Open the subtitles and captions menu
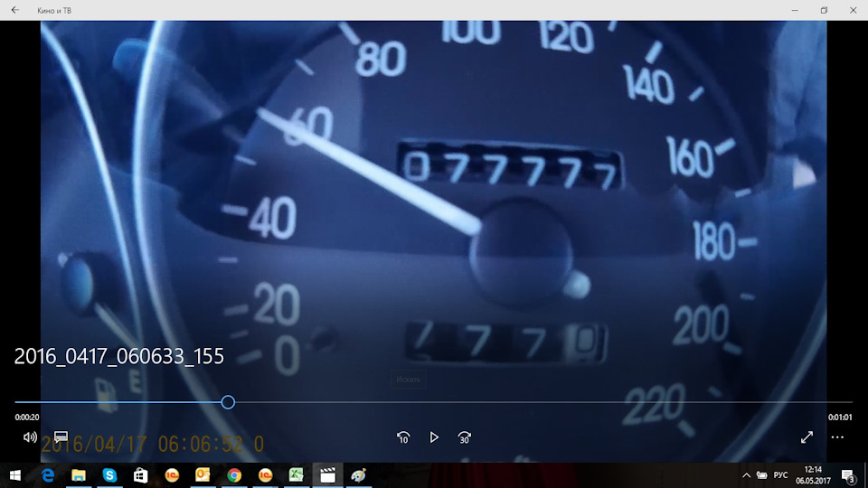Image resolution: width=868 pixels, height=488 pixels. (61, 437)
